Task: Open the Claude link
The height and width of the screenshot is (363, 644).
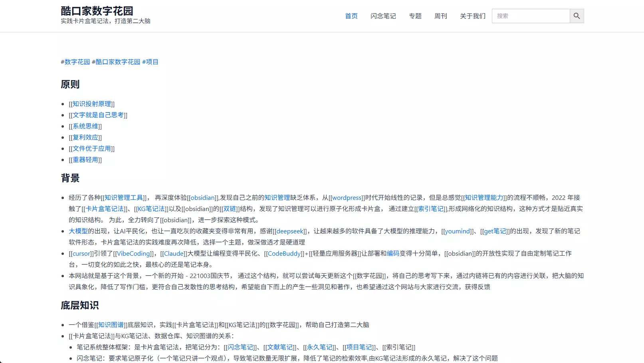Action: click(173, 253)
